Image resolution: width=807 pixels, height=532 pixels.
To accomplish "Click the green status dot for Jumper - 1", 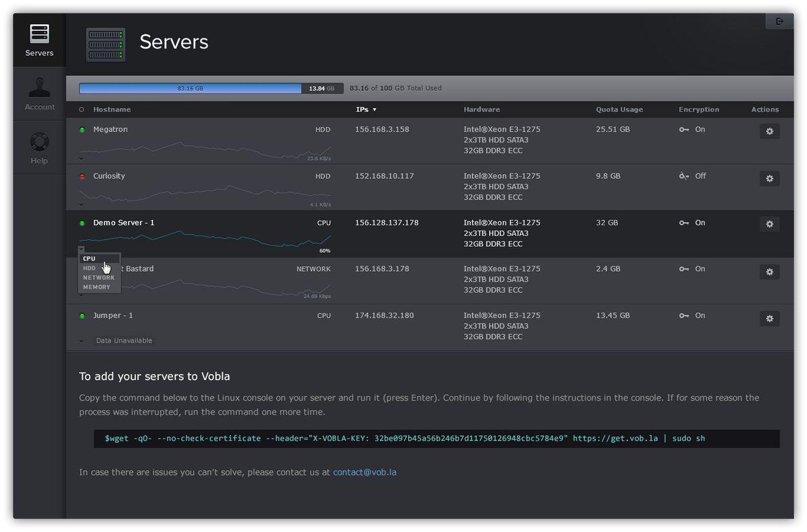I will tap(82, 316).
